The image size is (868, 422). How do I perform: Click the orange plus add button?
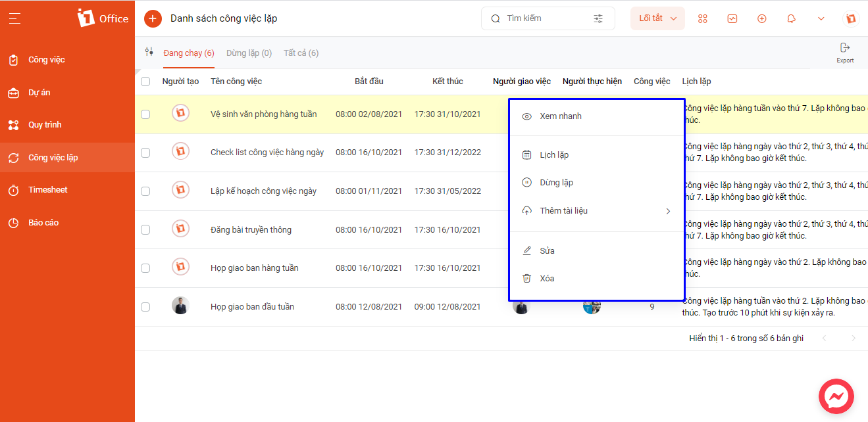[153, 18]
